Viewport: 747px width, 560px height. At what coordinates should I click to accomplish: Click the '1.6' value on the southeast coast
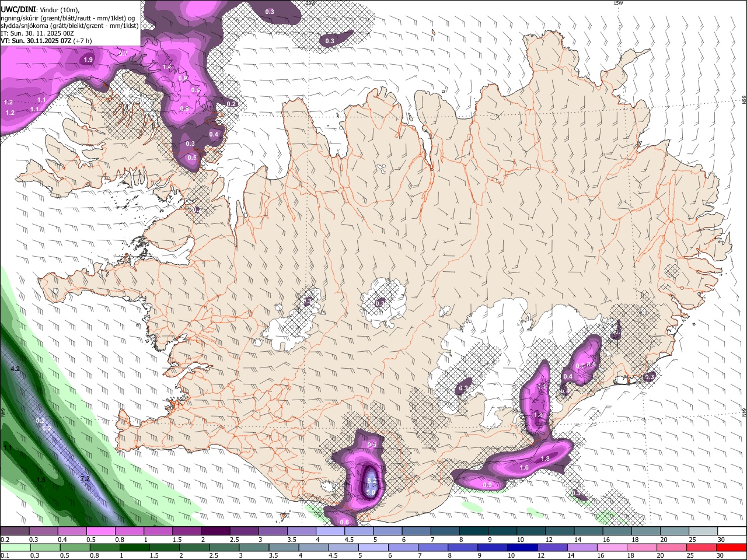click(524, 468)
